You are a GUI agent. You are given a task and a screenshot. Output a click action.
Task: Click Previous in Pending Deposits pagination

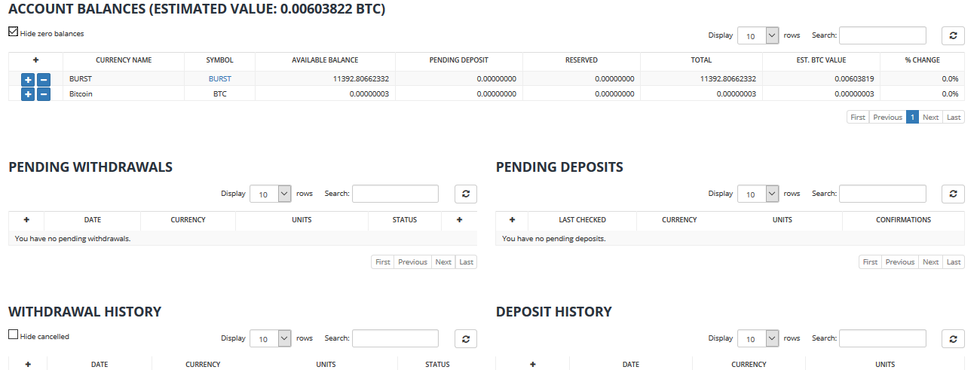(900, 262)
